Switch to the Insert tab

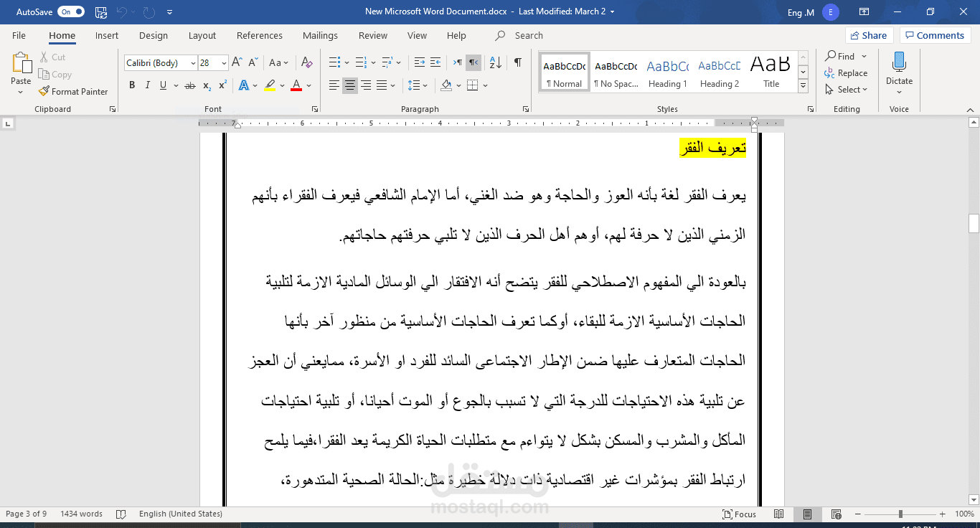(x=107, y=35)
